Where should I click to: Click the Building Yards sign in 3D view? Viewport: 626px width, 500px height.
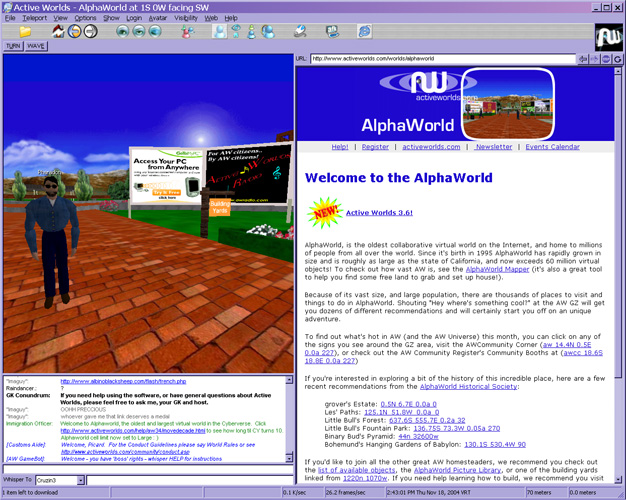point(220,207)
